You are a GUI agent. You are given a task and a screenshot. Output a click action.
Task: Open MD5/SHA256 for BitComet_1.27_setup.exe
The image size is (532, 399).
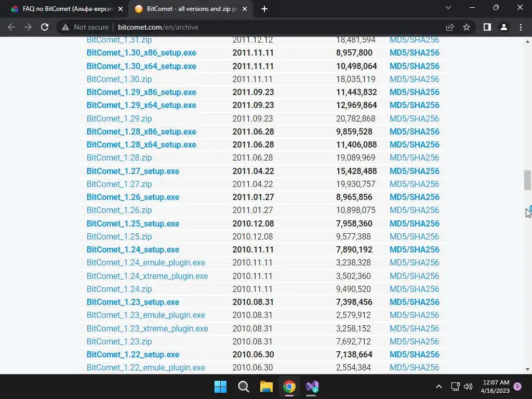click(x=414, y=171)
